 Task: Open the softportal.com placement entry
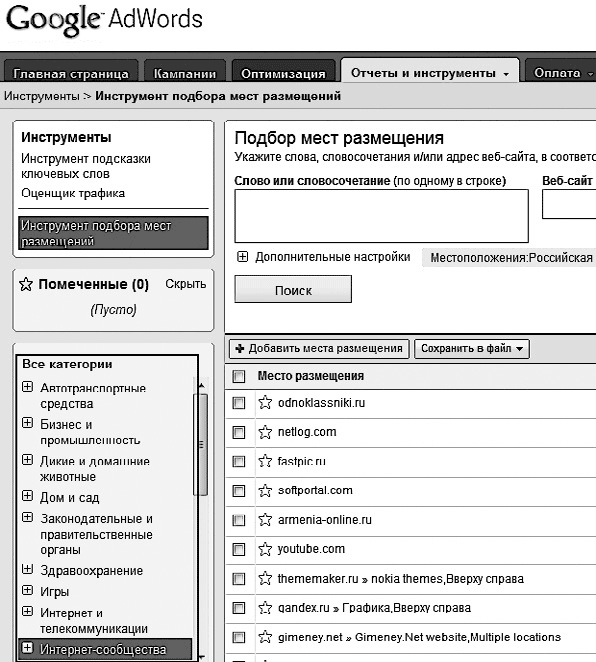(315, 490)
